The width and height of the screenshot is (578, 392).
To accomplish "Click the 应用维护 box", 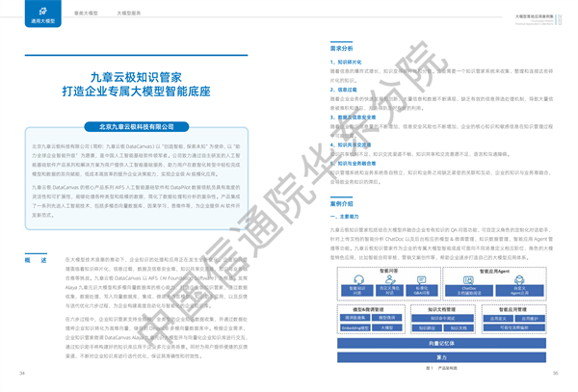I will click(530, 318).
